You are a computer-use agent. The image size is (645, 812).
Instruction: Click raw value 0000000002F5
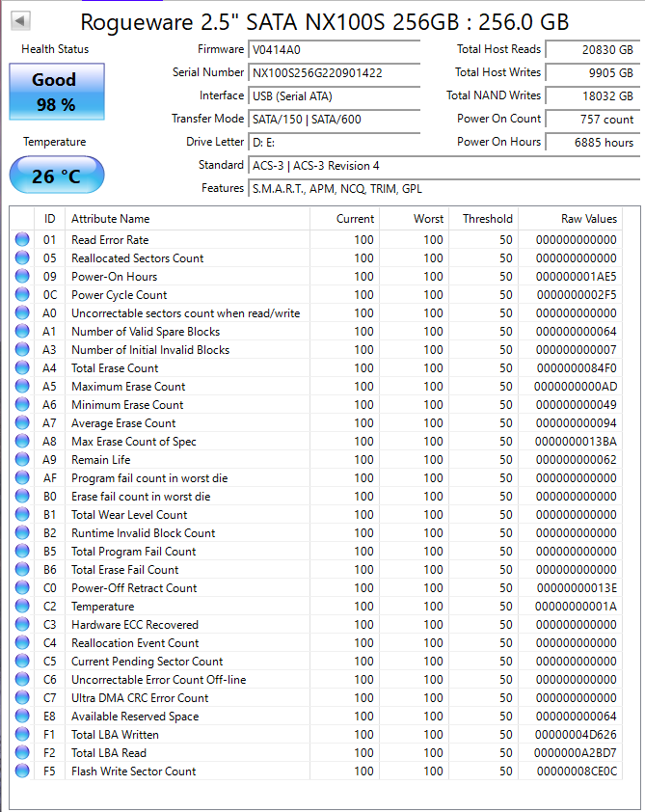point(577,295)
